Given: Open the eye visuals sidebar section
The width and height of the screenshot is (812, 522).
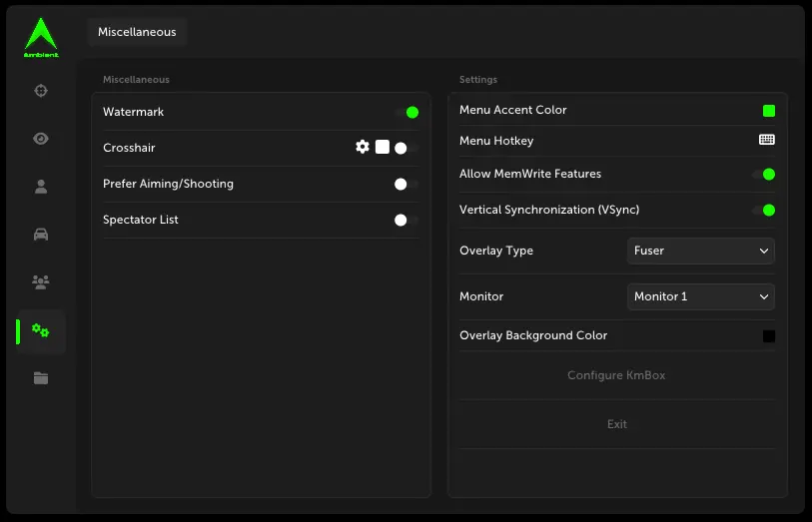Looking at the screenshot, I should click(41, 139).
